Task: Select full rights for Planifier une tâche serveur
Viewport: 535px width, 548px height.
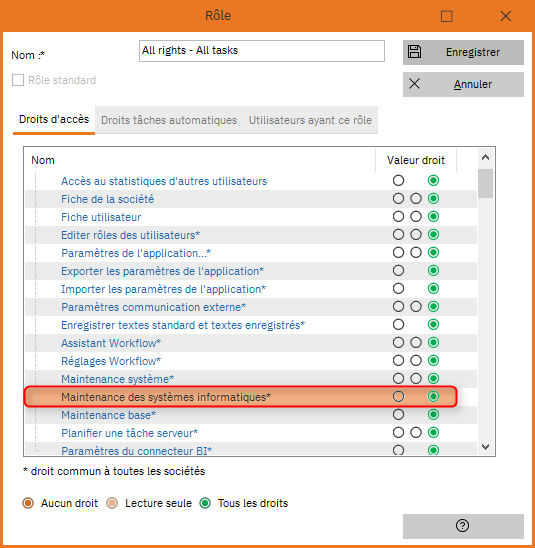Action: pos(433,433)
